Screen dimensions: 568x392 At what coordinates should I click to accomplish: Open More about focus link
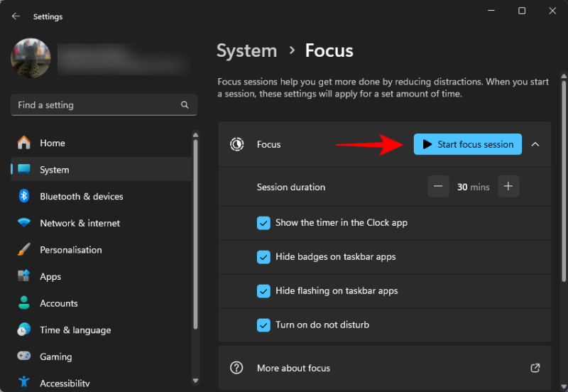coord(385,368)
